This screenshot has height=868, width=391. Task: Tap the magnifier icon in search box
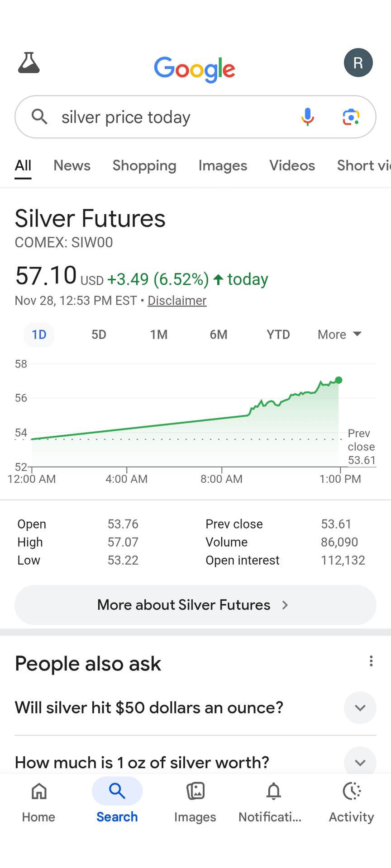[40, 117]
